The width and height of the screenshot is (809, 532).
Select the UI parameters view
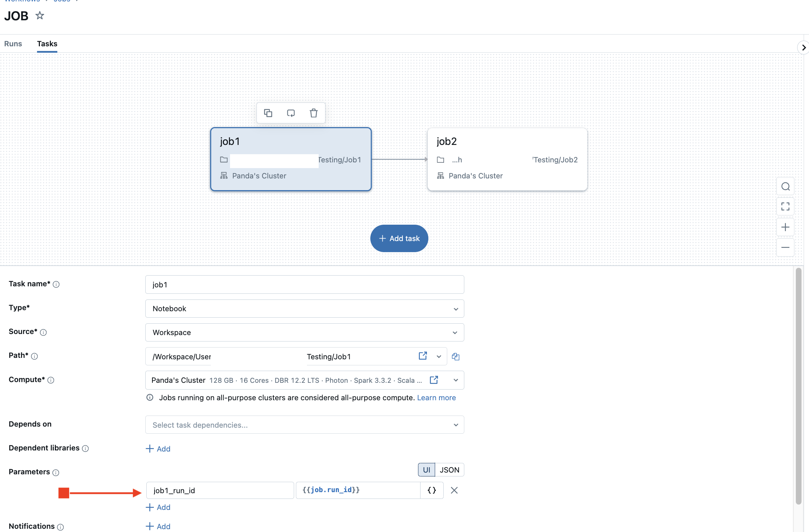click(426, 469)
